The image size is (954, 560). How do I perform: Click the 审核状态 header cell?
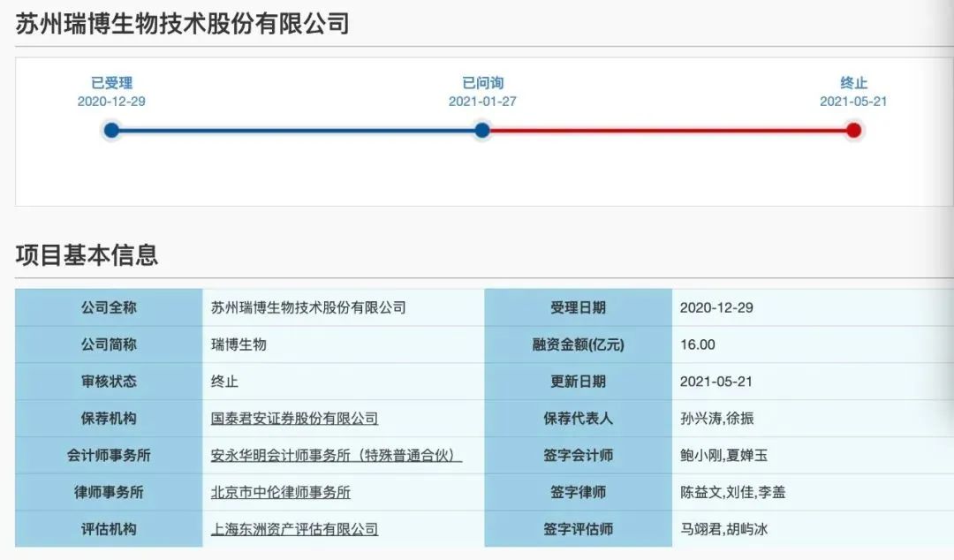(109, 382)
